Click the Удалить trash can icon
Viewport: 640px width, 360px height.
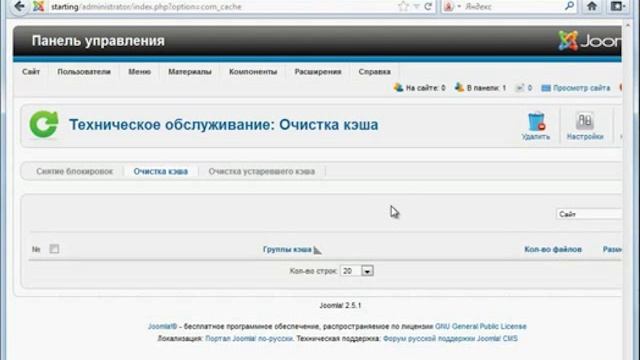[x=536, y=121]
